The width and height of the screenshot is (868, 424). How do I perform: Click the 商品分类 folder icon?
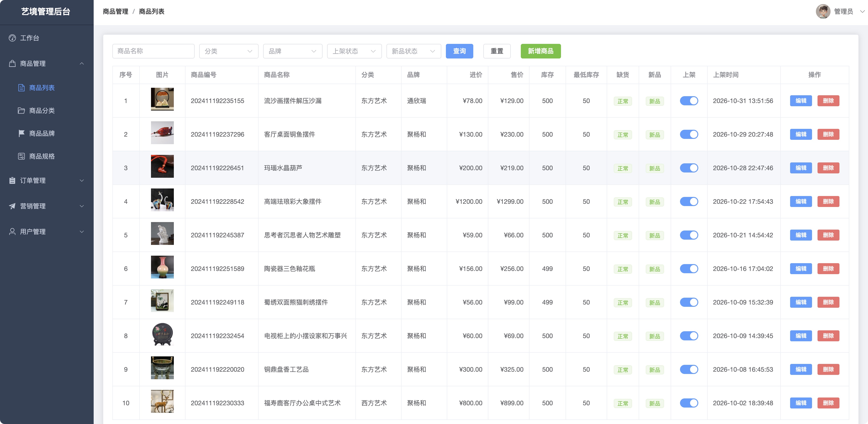[x=21, y=111]
